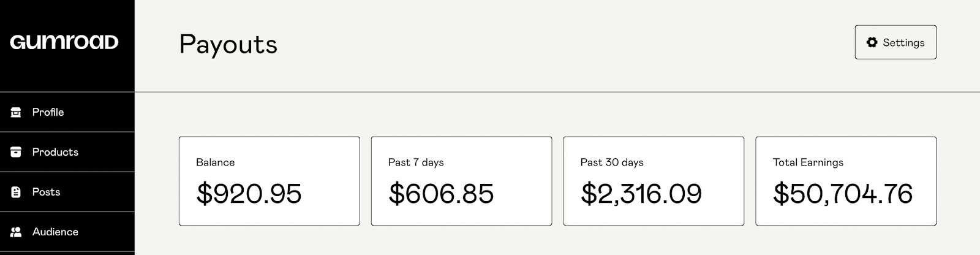Click the $2,316.09 amount
The image size is (980, 255).
641,194
